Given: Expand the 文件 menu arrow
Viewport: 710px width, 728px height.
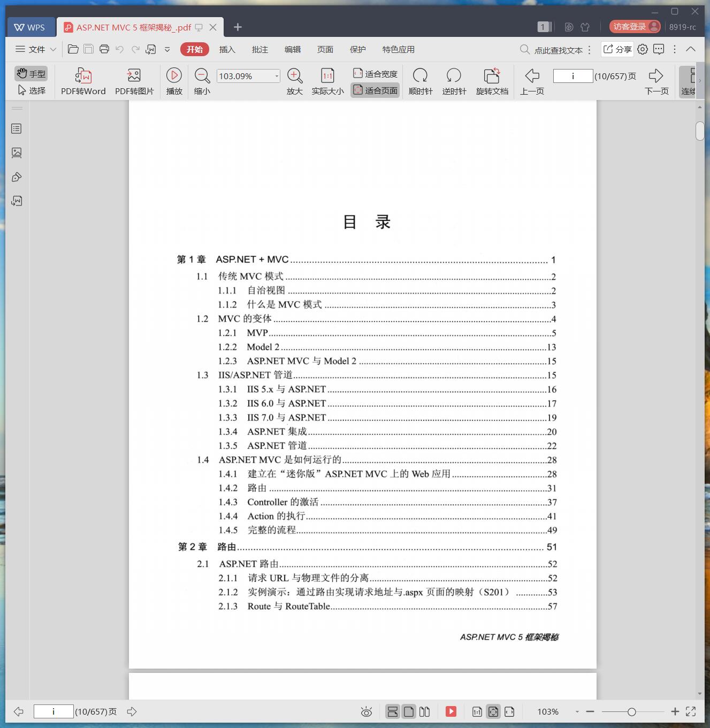Looking at the screenshot, I should click(53, 49).
